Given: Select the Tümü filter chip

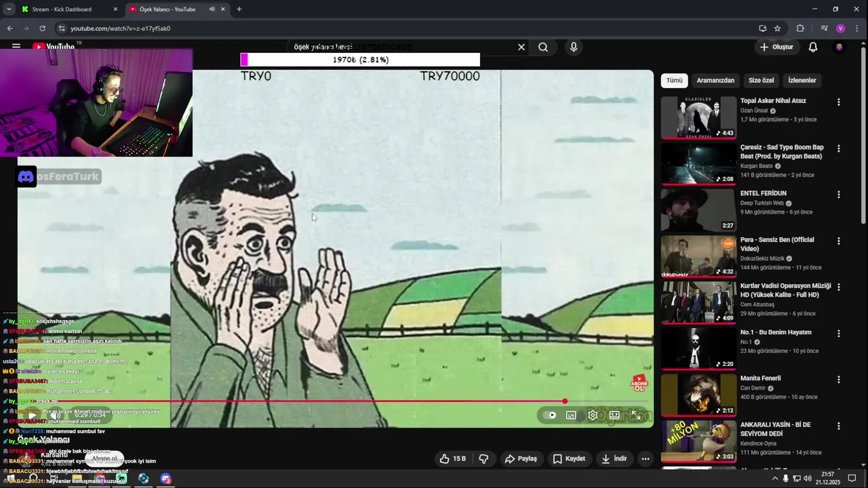Looking at the screenshot, I should tap(674, 80).
